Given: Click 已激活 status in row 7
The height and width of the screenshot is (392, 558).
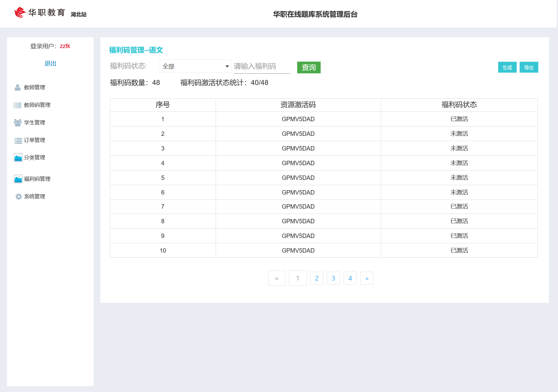Looking at the screenshot, I should coord(459,207).
